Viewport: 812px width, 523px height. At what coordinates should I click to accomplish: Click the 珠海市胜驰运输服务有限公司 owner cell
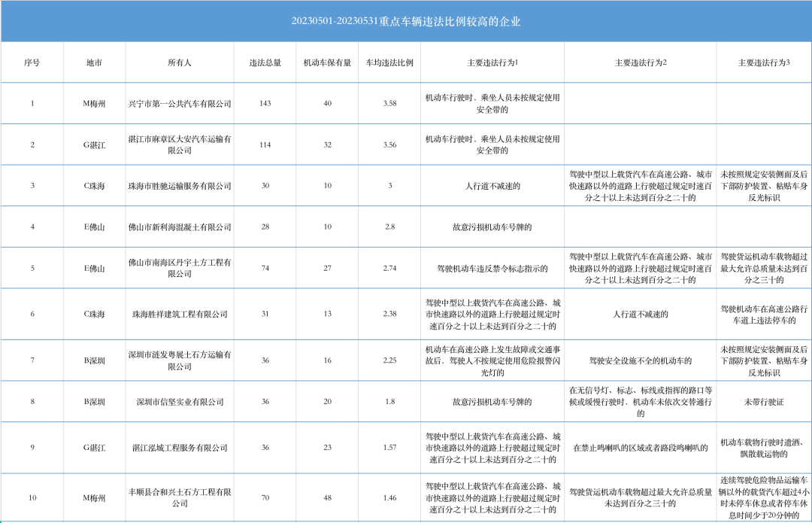coord(180,186)
